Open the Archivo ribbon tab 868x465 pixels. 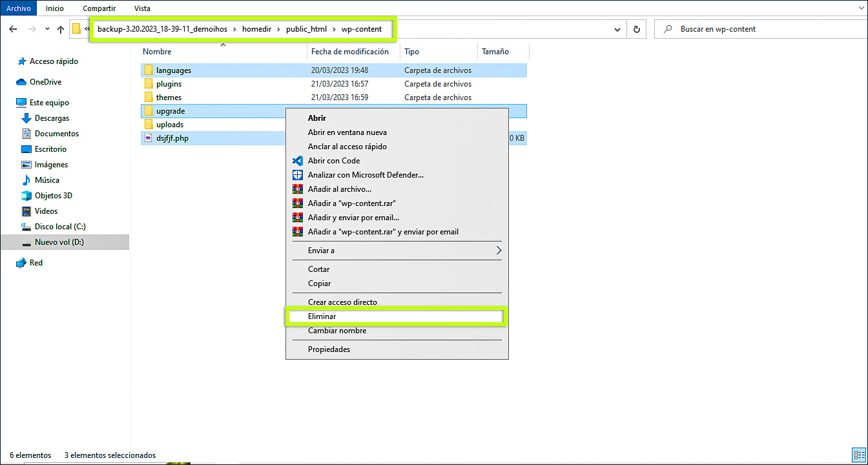tap(19, 8)
